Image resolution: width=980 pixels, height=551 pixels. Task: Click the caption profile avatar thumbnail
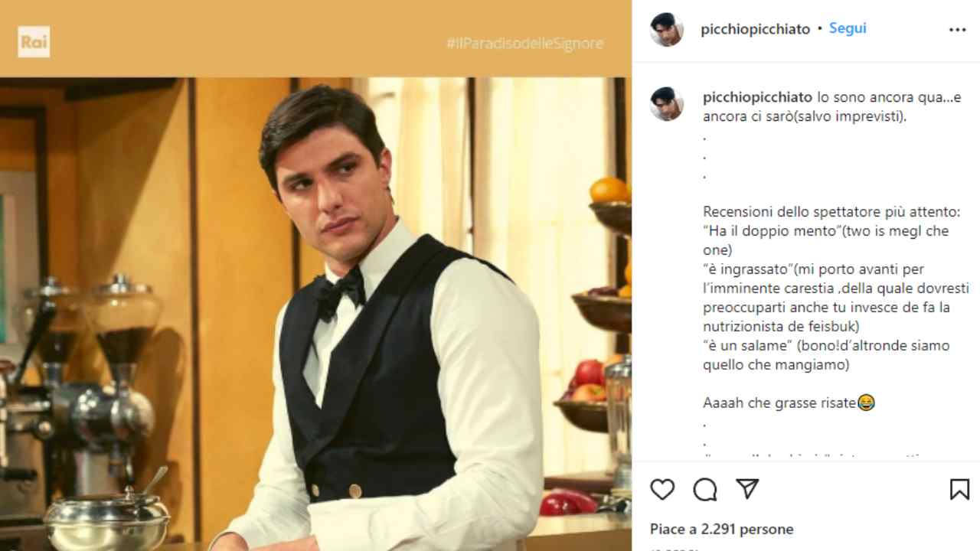(666, 103)
